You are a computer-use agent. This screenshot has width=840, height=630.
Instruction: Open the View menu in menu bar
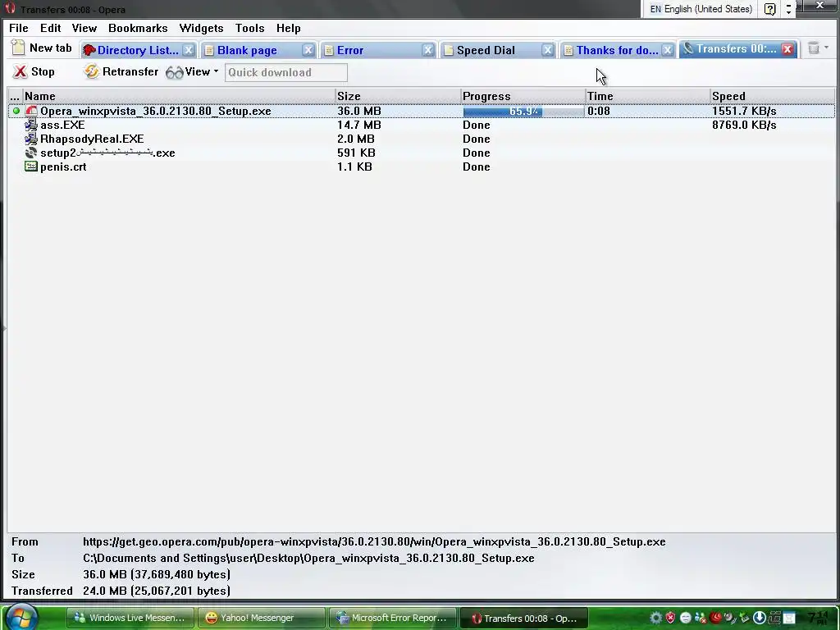tap(84, 28)
